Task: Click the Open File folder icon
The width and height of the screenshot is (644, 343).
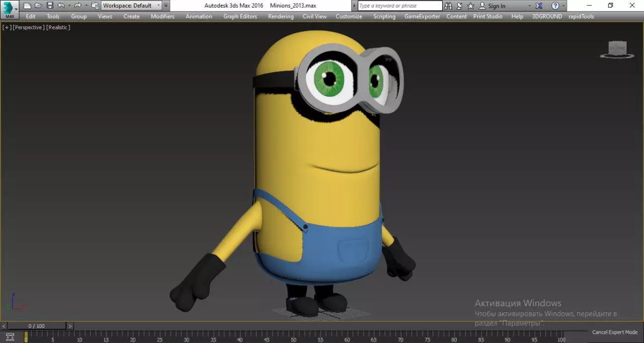Action: 38,6
